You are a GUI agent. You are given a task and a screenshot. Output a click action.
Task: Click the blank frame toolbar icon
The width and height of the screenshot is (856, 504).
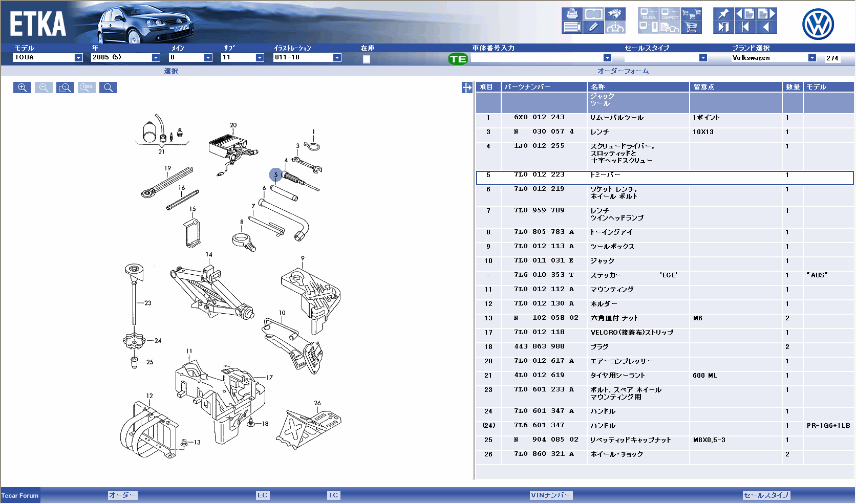[x=593, y=14]
